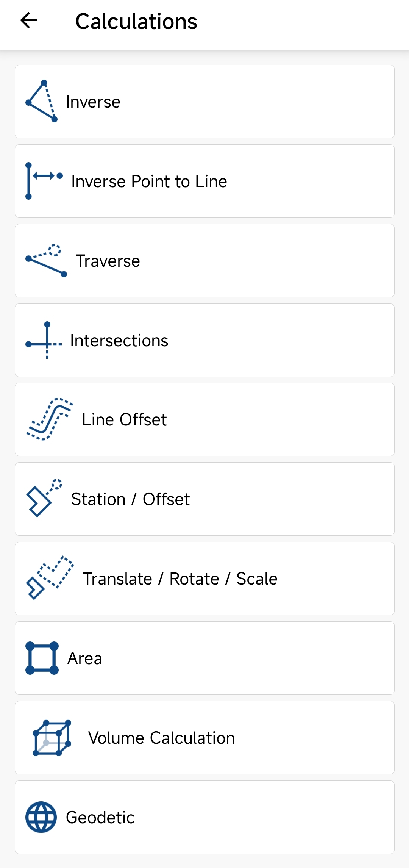
Task: Click the Translate / Rotate / Scale icon
Action: (50, 578)
